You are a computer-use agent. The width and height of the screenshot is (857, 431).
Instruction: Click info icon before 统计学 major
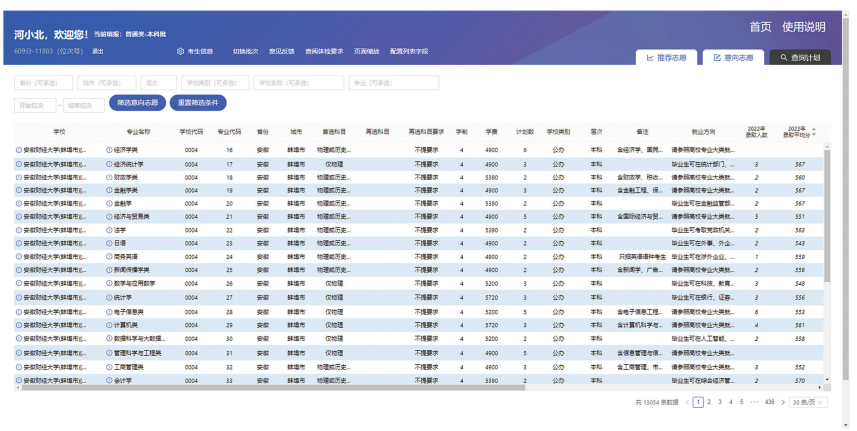click(x=109, y=298)
